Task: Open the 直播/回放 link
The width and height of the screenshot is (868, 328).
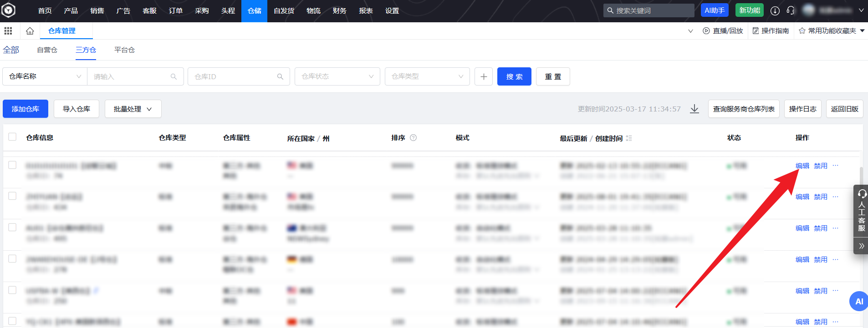Action: coord(723,31)
